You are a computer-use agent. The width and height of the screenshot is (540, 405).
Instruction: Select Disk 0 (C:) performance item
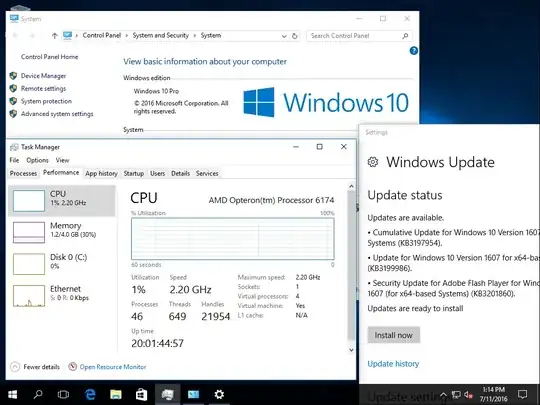[62, 263]
